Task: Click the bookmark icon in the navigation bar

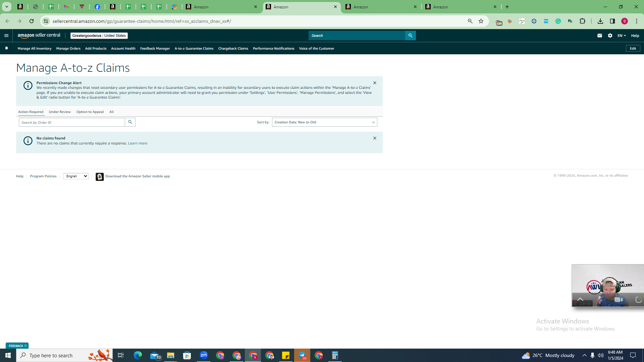Action: [6, 48]
